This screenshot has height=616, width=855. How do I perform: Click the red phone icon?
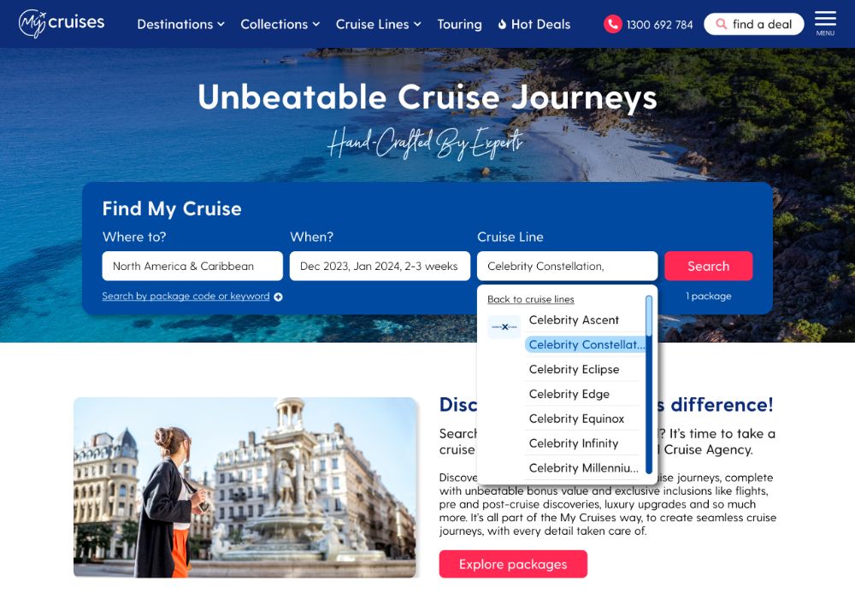coord(612,24)
